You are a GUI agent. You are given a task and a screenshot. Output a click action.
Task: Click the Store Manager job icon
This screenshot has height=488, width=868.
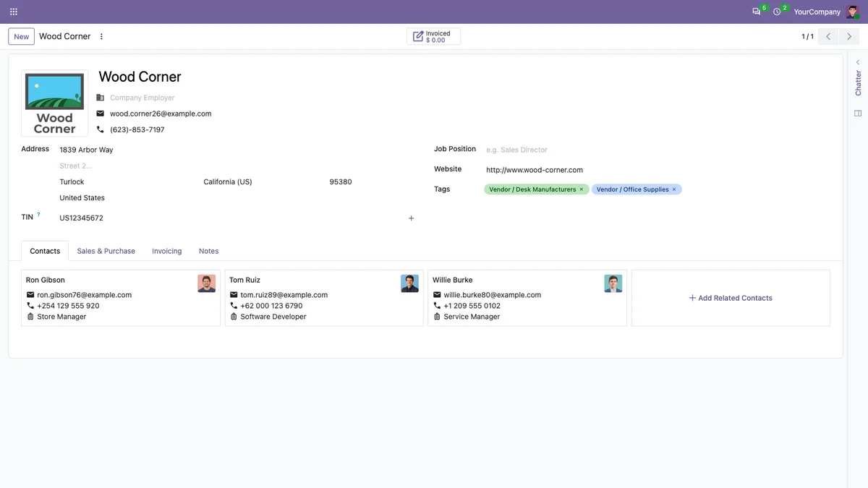30,317
